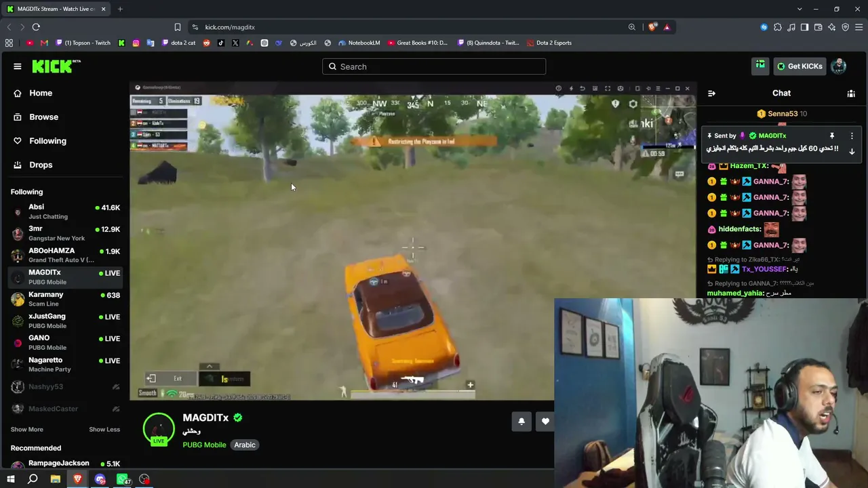Screen dimensions: 868x488
Task: Open Drops in the Kick sidebar
Action: coord(65,165)
